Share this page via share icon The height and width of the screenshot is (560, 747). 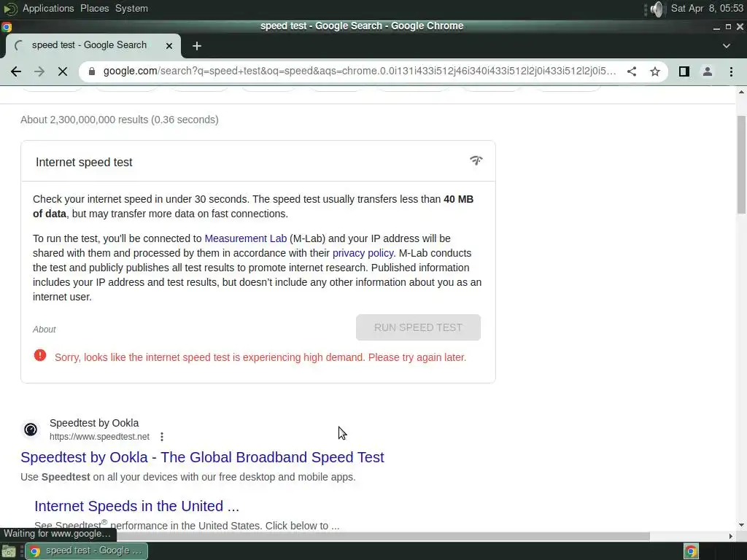[x=632, y=71]
